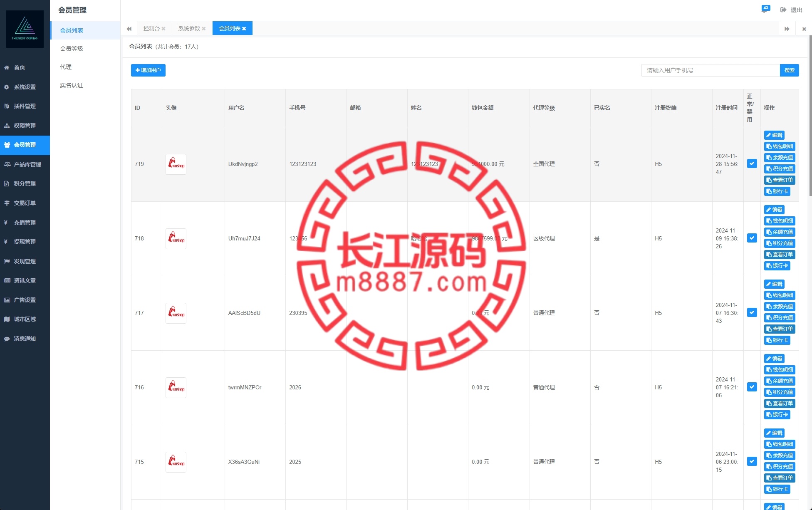Focus the 请输入用户手机号 search field

click(710, 70)
